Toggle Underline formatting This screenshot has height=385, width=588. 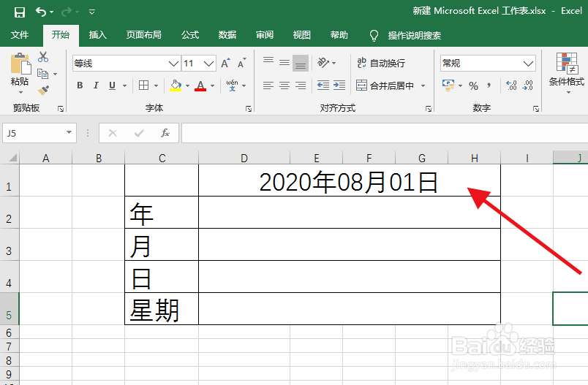(x=112, y=85)
